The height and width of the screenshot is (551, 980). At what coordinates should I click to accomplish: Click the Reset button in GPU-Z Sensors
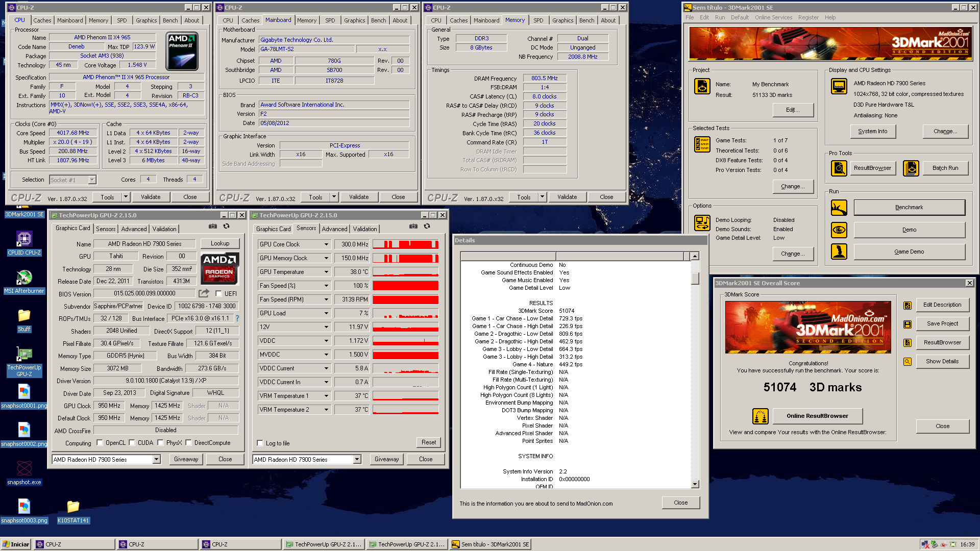429,442
